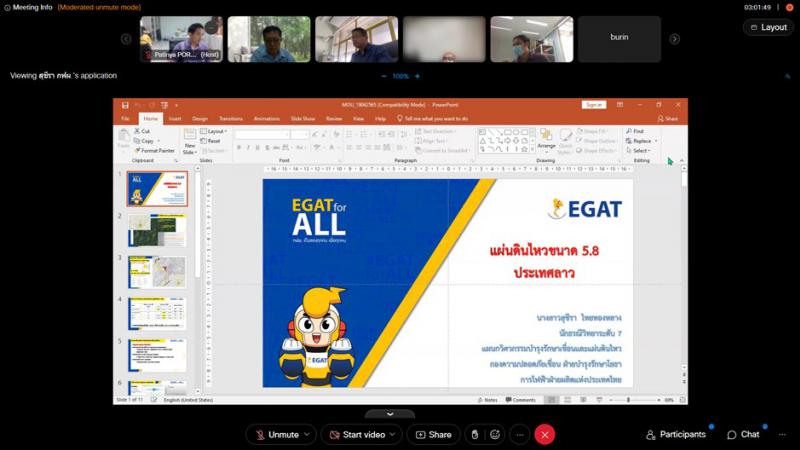Switch to the Insert ribbon tab

175,118
